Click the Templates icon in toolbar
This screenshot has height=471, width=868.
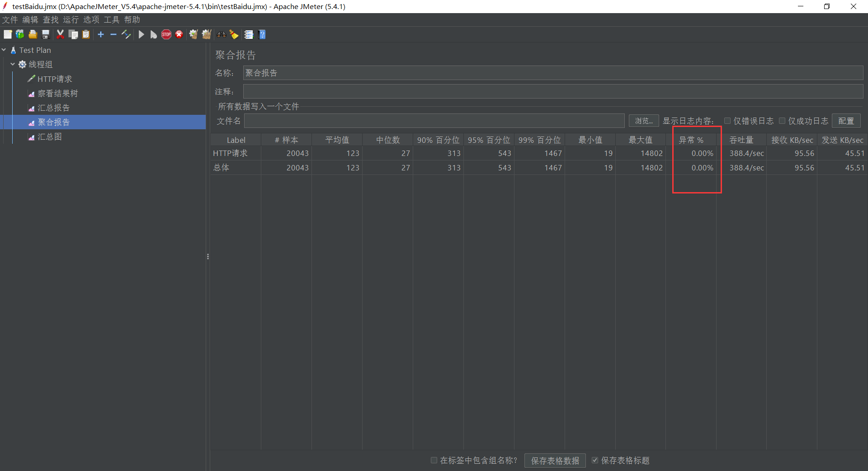tap(19, 34)
